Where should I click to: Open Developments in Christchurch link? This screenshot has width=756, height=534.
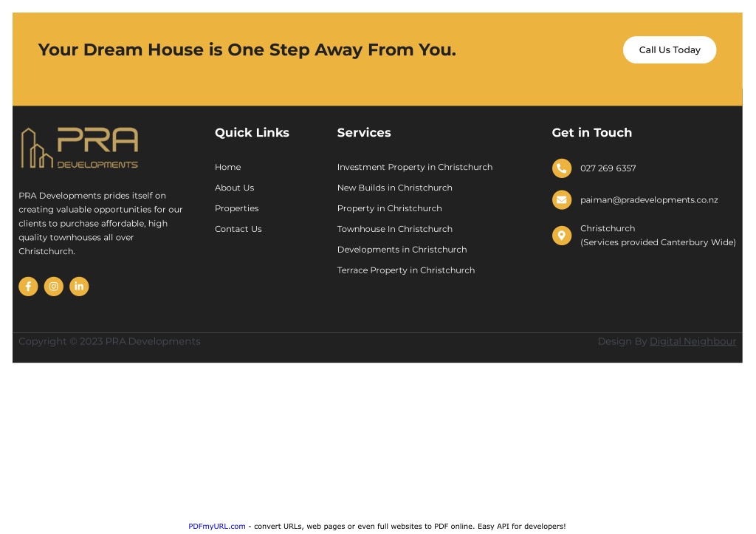(402, 250)
